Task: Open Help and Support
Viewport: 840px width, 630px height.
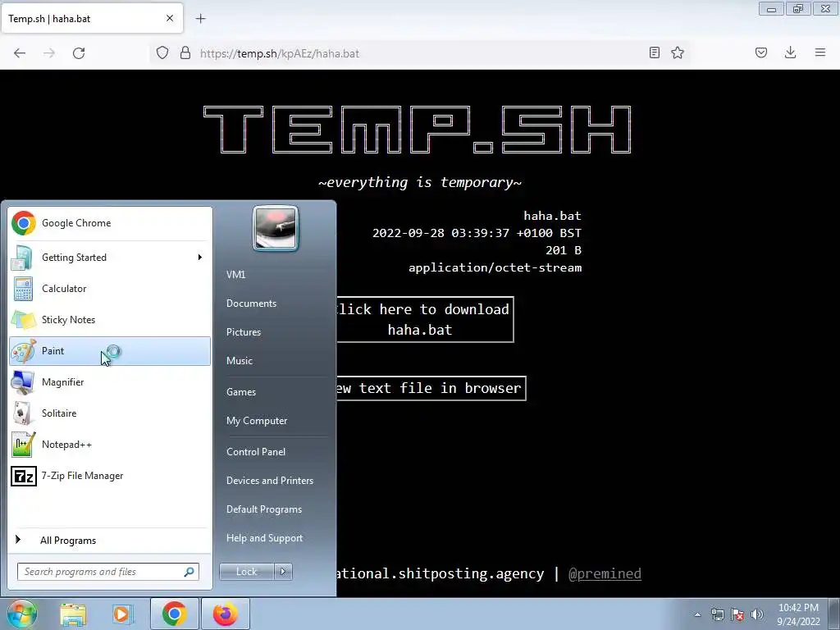Action: point(264,538)
